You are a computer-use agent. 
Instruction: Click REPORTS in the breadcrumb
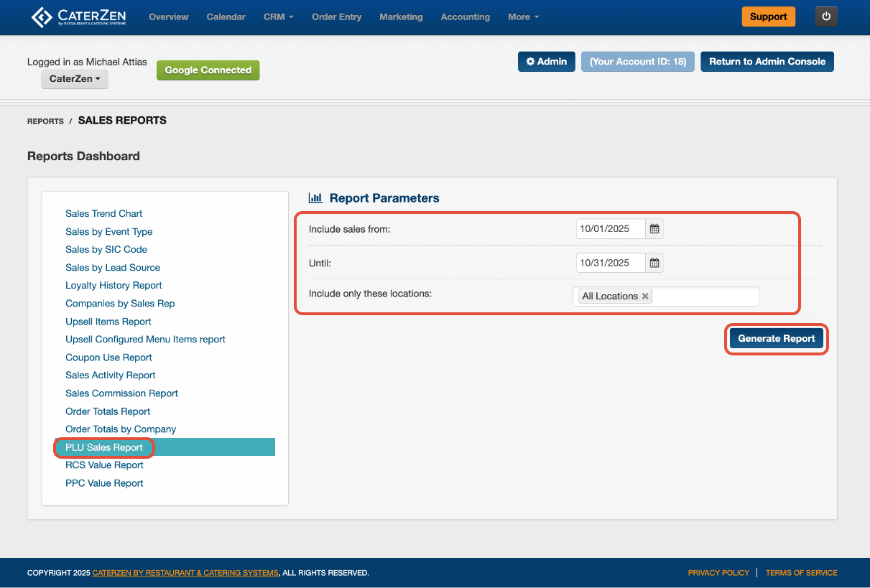point(45,121)
